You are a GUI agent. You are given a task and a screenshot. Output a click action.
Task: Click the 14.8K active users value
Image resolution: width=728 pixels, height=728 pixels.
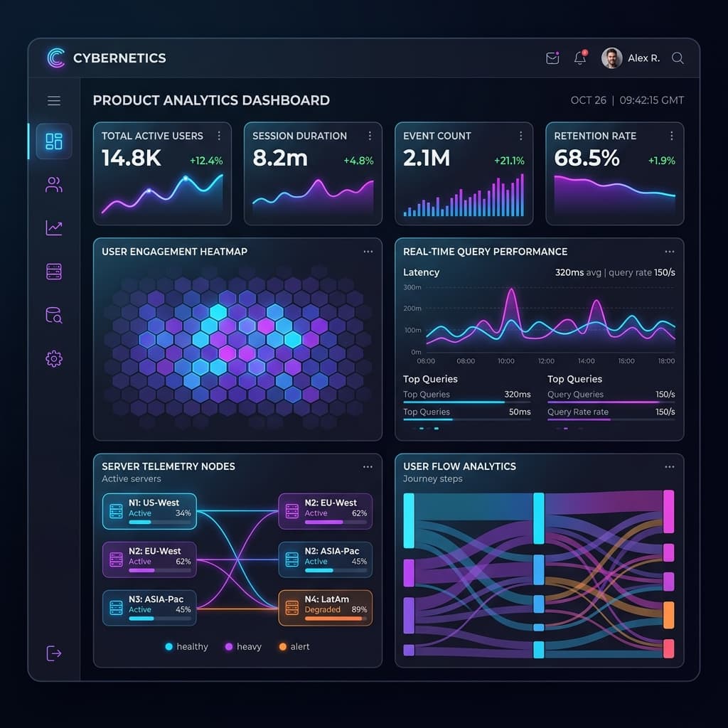[x=132, y=158]
